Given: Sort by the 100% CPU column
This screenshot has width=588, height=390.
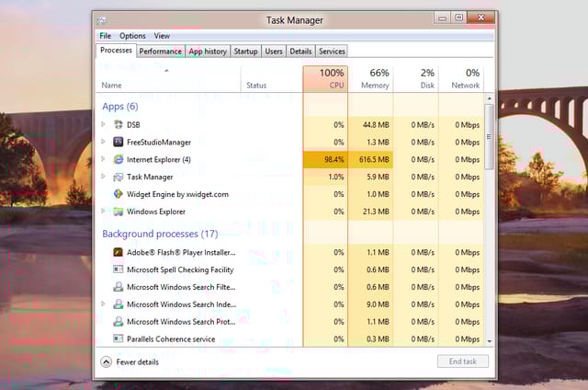Looking at the screenshot, I should 325,79.
